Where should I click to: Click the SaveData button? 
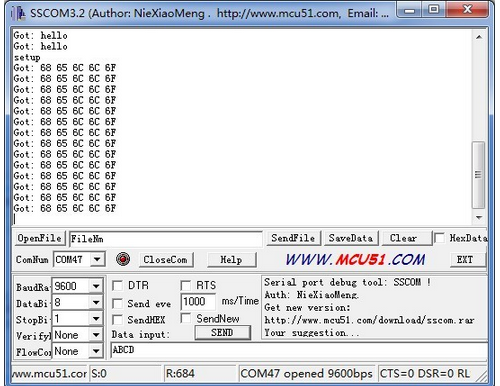click(351, 238)
